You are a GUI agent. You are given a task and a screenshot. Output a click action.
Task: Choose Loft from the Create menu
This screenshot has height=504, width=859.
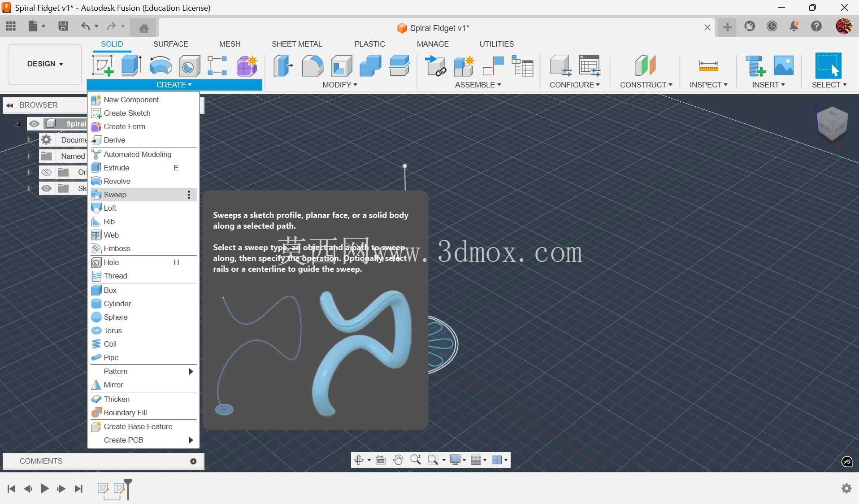[x=143, y=208]
